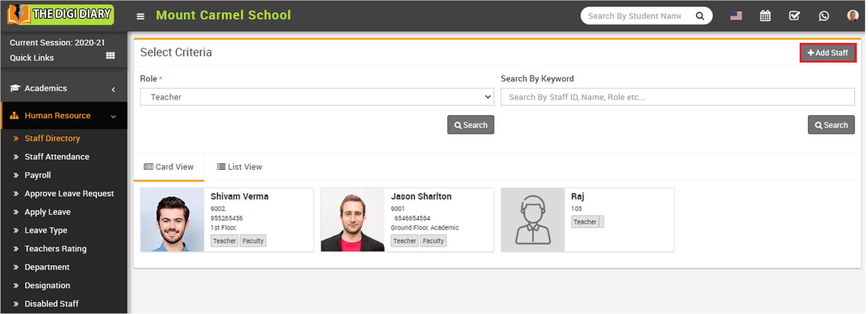Image resolution: width=868 pixels, height=314 pixels.
Task: Click the US flag language icon
Action: (x=736, y=16)
